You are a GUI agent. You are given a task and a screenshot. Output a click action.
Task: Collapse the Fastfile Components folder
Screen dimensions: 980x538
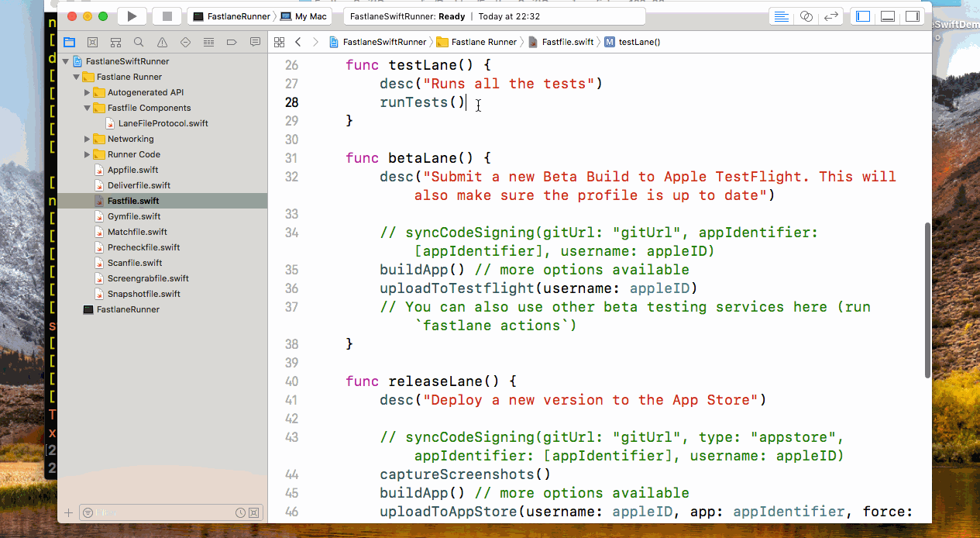click(88, 108)
